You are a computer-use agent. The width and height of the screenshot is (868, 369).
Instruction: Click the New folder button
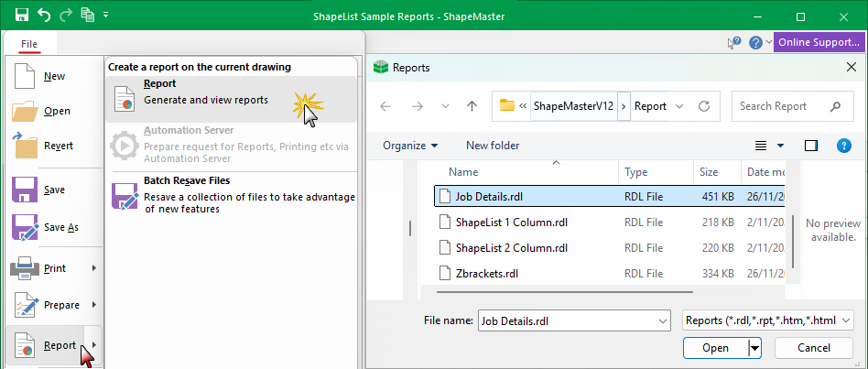tap(492, 146)
